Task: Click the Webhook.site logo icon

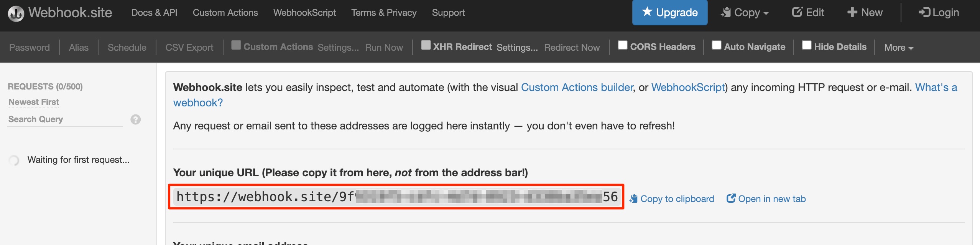Action: point(16,13)
